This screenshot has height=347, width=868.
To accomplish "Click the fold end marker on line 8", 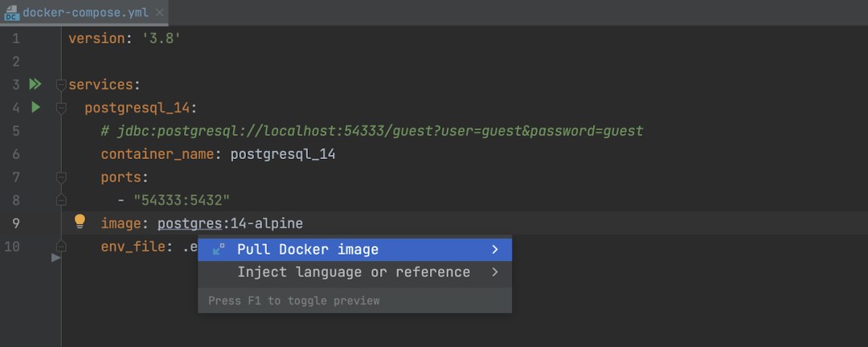I will [x=60, y=199].
